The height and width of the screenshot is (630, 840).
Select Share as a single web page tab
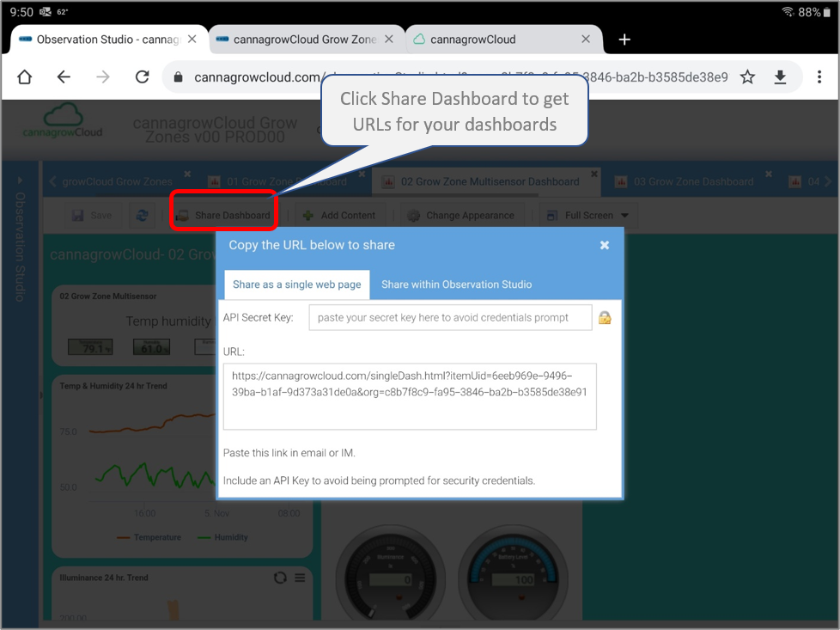[296, 284]
